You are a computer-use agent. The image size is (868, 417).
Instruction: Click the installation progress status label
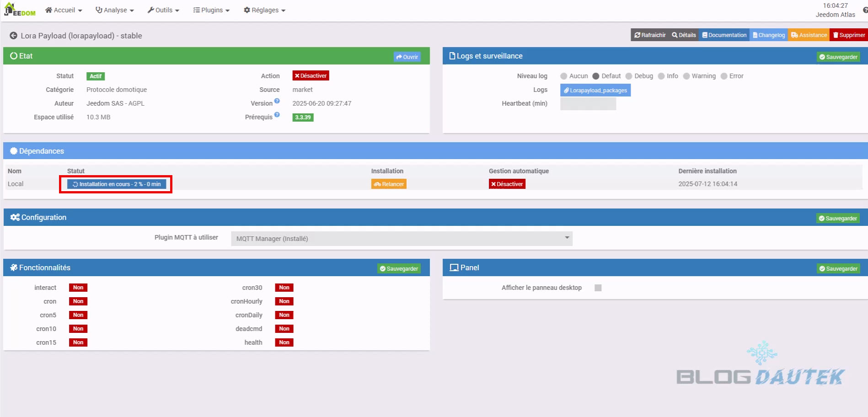[117, 184]
